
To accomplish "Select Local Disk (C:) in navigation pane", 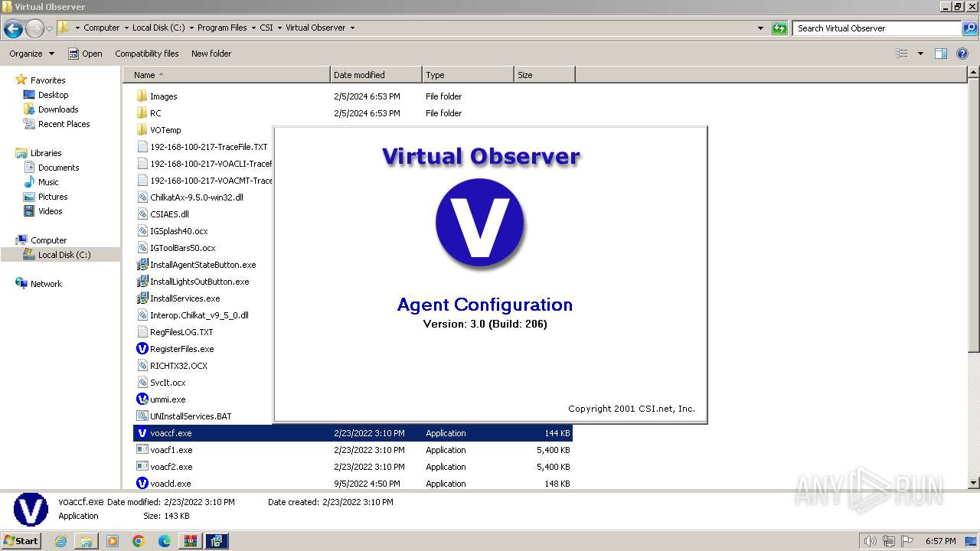I will click(x=64, y=255).
